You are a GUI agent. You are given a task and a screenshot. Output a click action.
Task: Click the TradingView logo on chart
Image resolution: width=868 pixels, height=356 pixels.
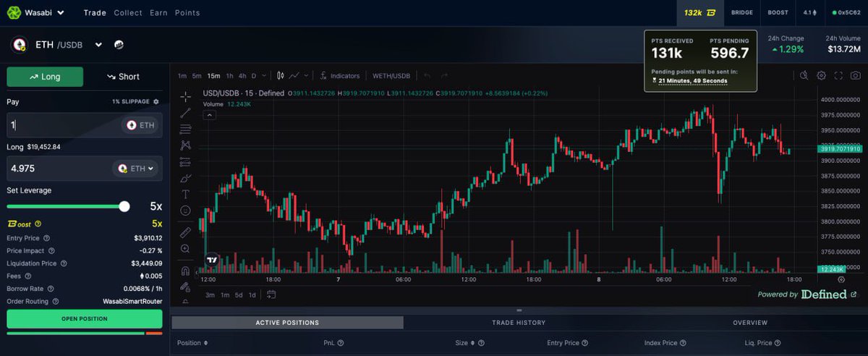(x=212, y=260)
